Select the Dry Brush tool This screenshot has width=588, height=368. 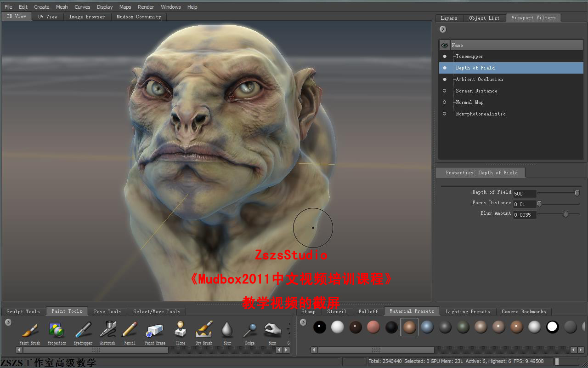204,332
